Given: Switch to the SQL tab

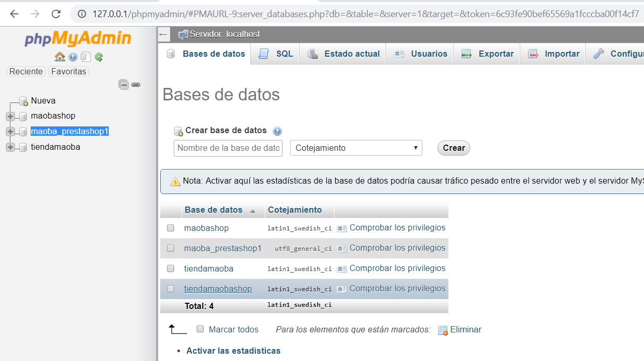Looking at the screenshot, I should click(x=276, y=54).
